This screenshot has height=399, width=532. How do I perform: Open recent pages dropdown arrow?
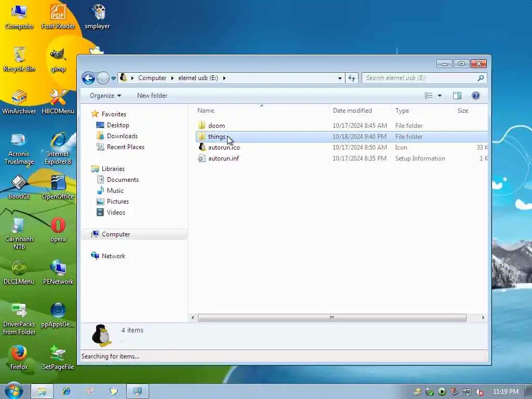tap(113, 78)
